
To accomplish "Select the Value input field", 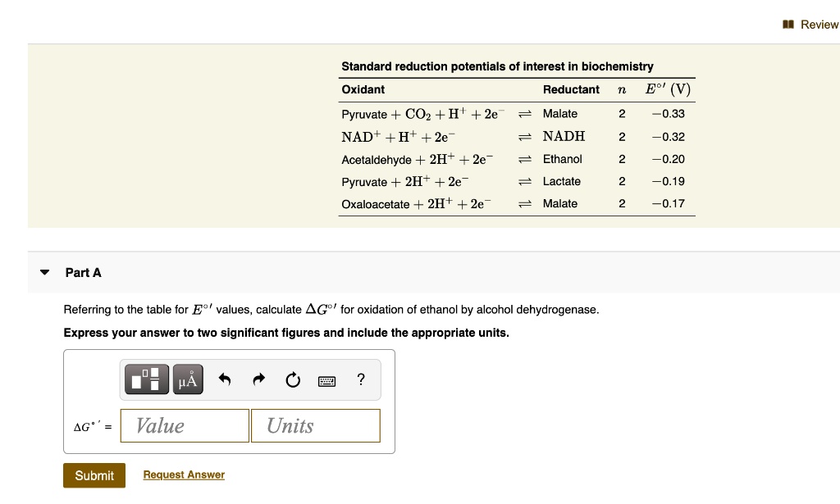I will tap(184, 425).
